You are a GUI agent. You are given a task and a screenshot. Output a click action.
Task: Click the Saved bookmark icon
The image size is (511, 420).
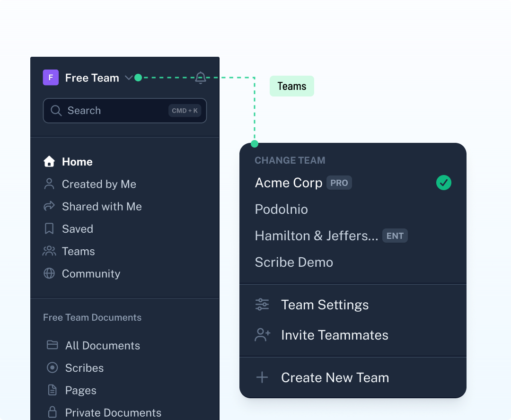click(x=49, y=229)
